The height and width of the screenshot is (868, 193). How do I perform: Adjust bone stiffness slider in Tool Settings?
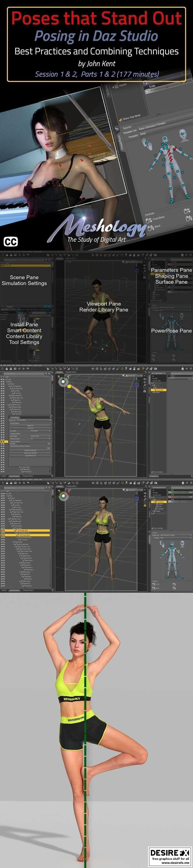click(x=28, y=448)
